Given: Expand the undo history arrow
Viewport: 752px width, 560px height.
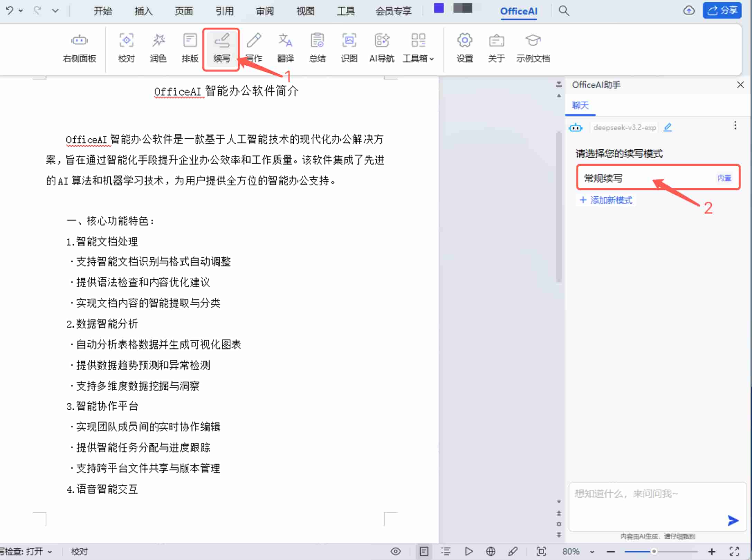Looking at the screenshot, I should click(x=21, y=11).
